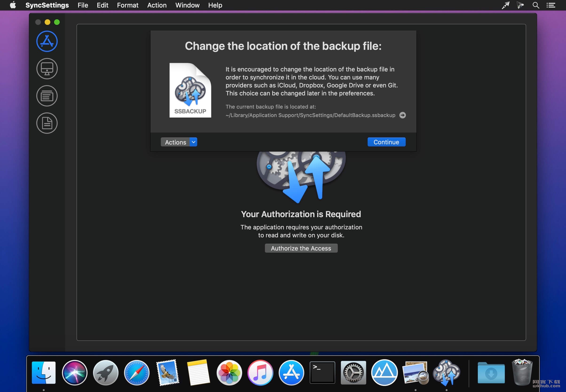Launch Siri from the Dock
566x392 pixels.
75,372
